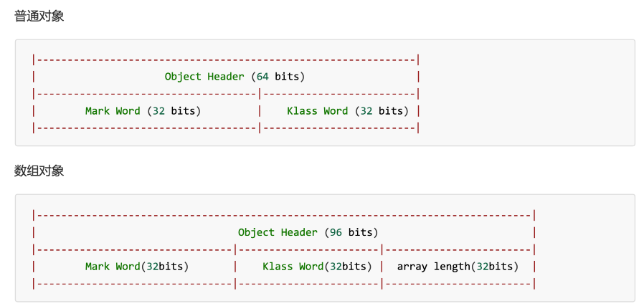
Task: Select 32 in the array length cell
Action: pos(482,267)
